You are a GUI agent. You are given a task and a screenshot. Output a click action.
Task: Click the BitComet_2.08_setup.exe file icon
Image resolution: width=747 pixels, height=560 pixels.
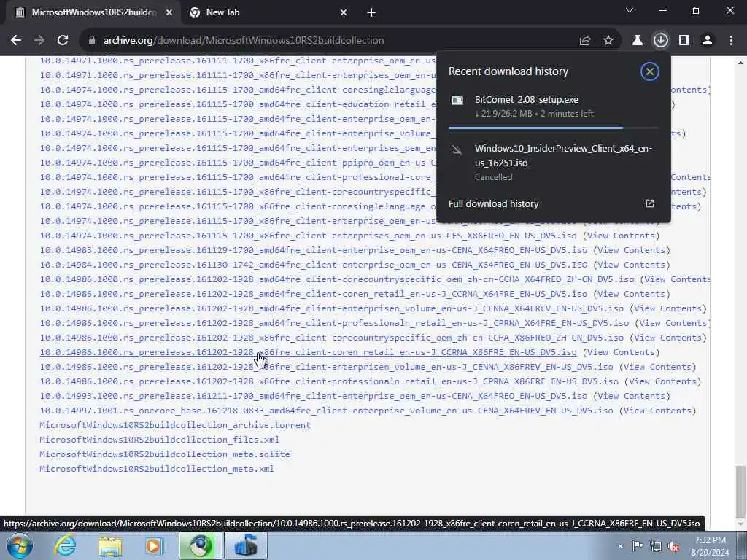pyautogui.click(x=457, y=100)
